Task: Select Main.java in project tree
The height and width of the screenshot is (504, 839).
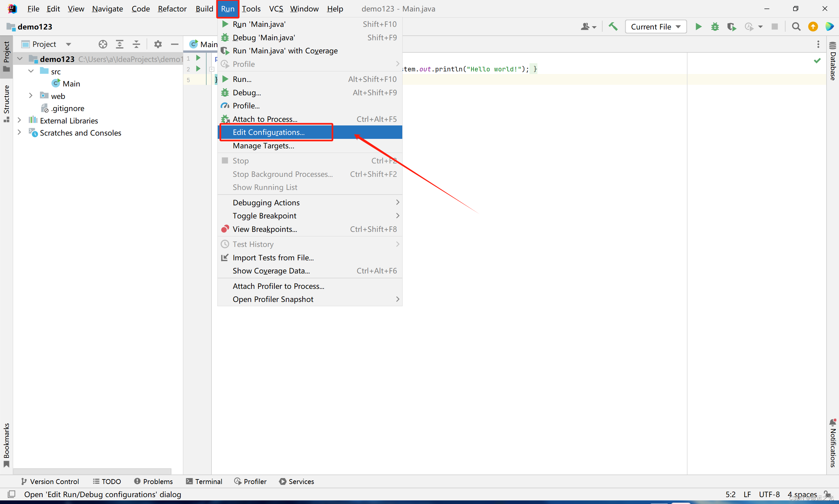Action: pos(71,84)
